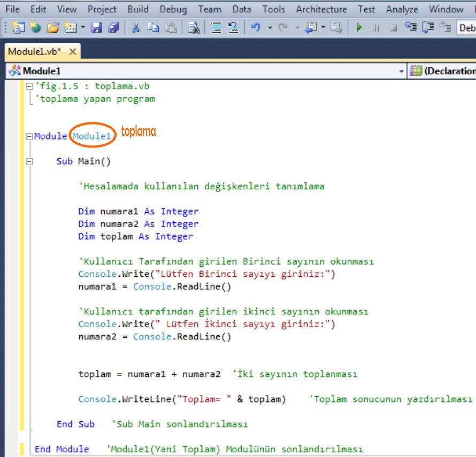The width and height of the screenshot is (476, 457).
Task: Open the File menu
Action: (13, 10)
